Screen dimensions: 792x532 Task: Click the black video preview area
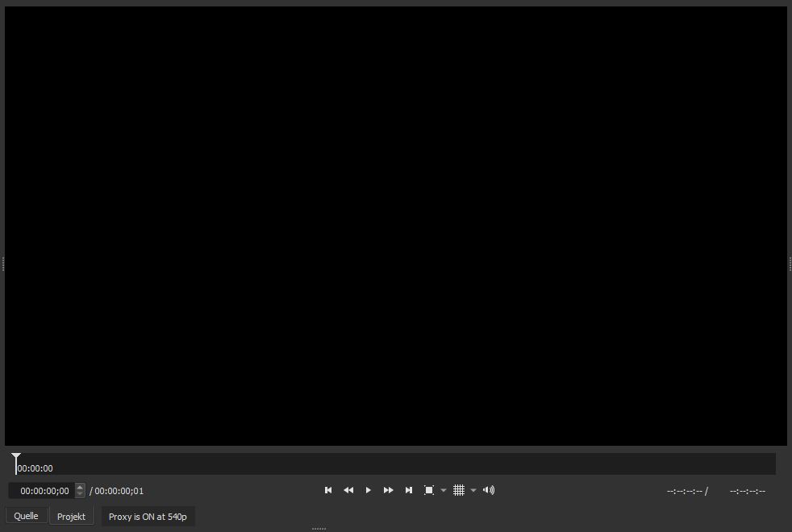click(395, 226)
